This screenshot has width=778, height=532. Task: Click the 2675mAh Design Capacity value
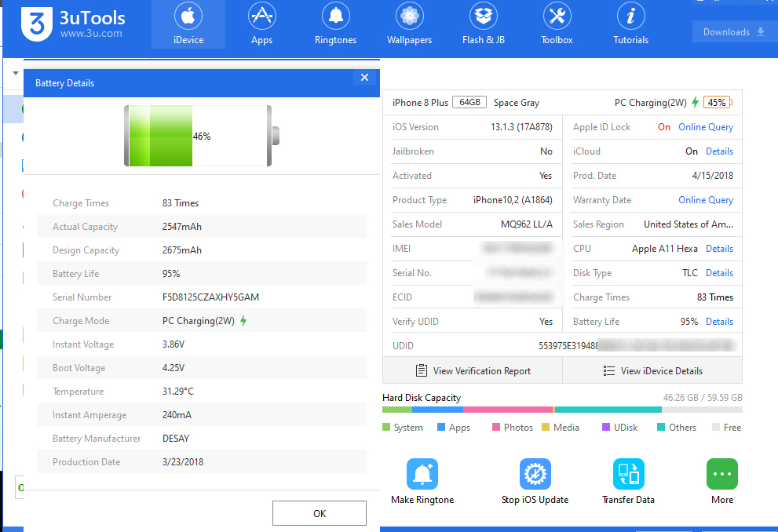(x=181, y=250)
